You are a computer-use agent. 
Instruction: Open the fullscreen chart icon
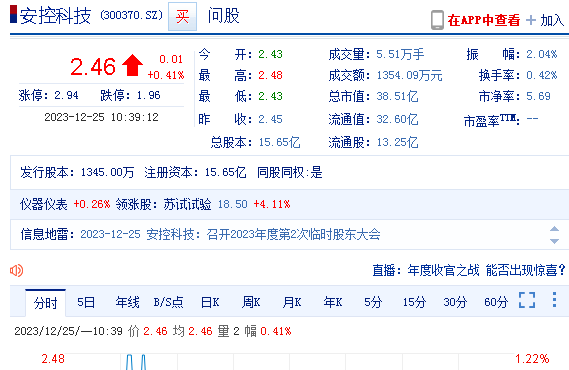click(x=527, y=300)
